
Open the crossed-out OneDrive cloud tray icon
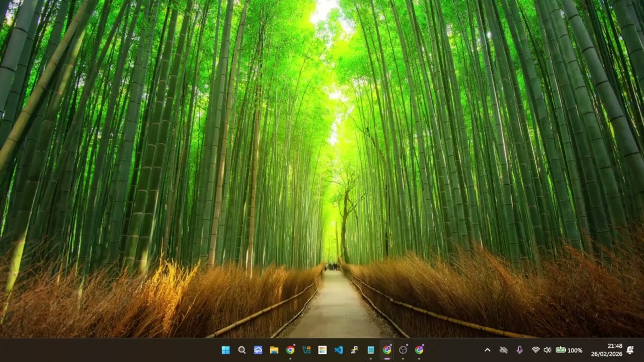point(504,350)
